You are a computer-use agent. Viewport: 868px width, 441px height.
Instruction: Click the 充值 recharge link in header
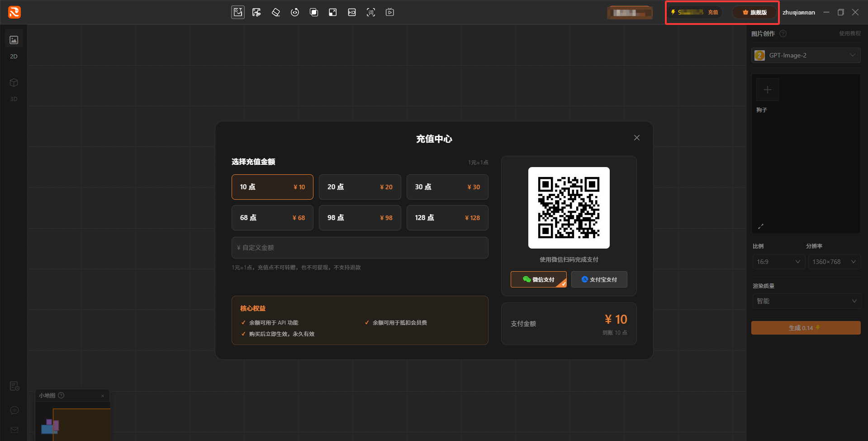click(713, 12)
